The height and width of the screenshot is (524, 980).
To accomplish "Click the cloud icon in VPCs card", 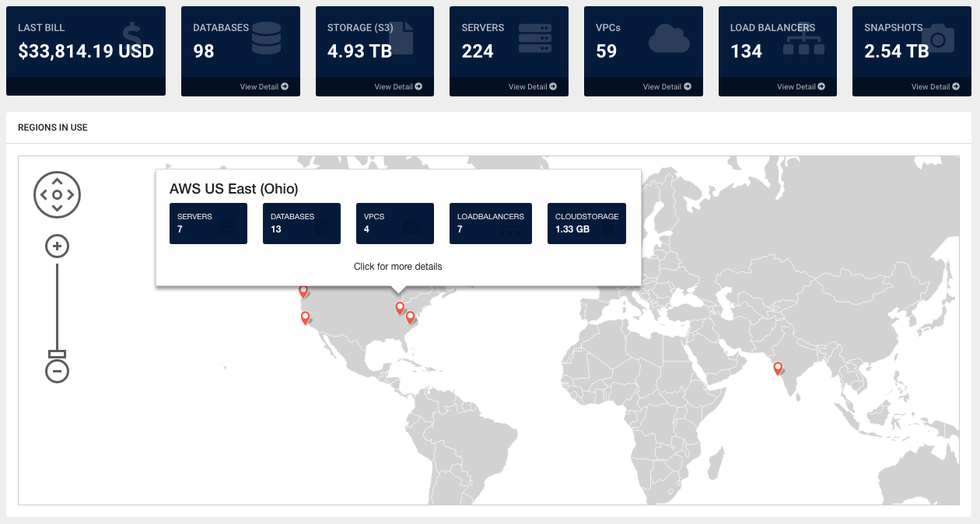I will [669, 37].
